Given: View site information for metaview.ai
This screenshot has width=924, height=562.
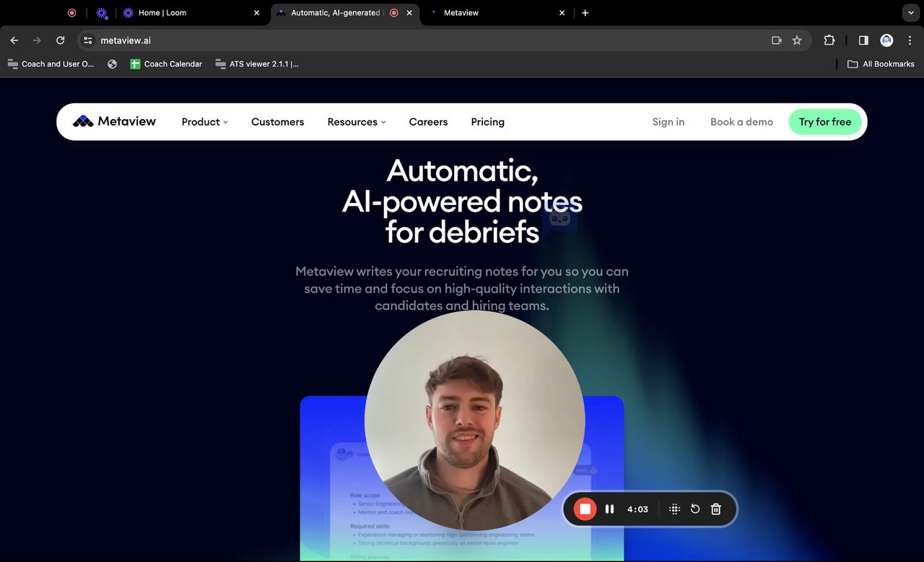Looking at the screenshot, I should 88,40.
